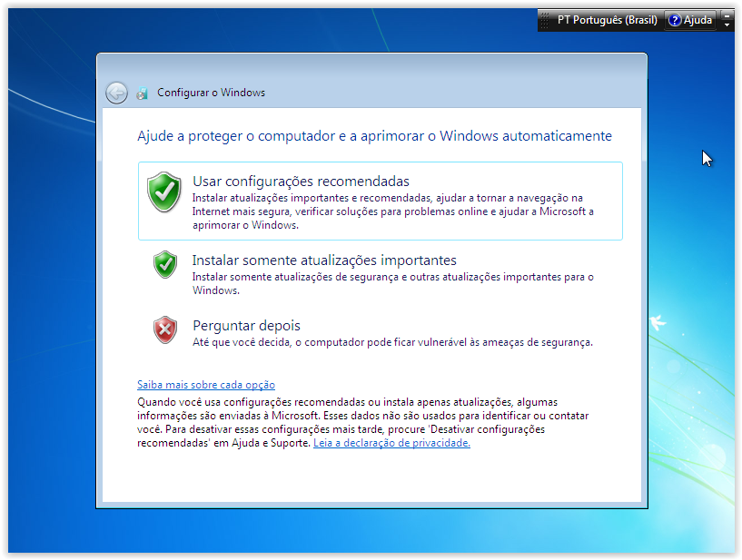
Task: Open 'Leia a declaração de privacidade' link
Action: coord(391,443)
